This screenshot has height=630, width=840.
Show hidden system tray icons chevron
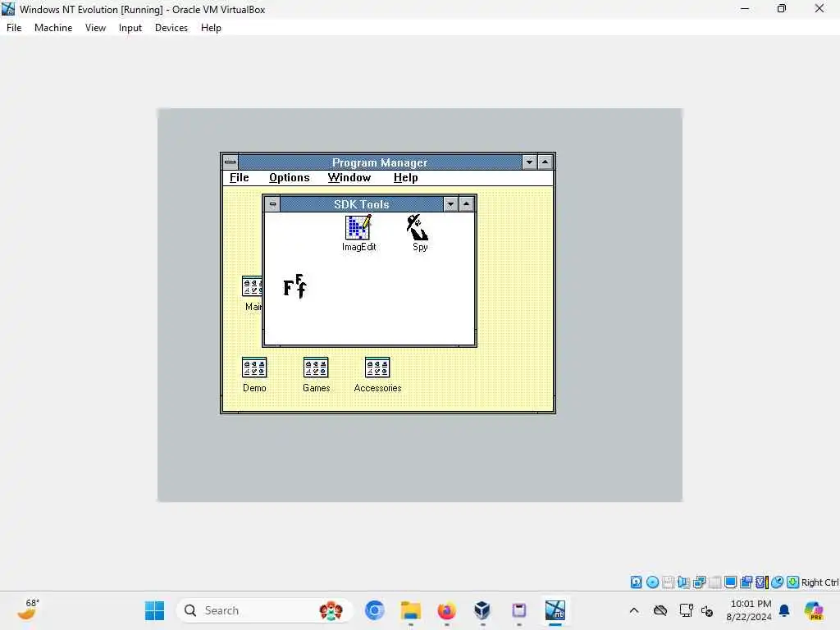point(634,610)
